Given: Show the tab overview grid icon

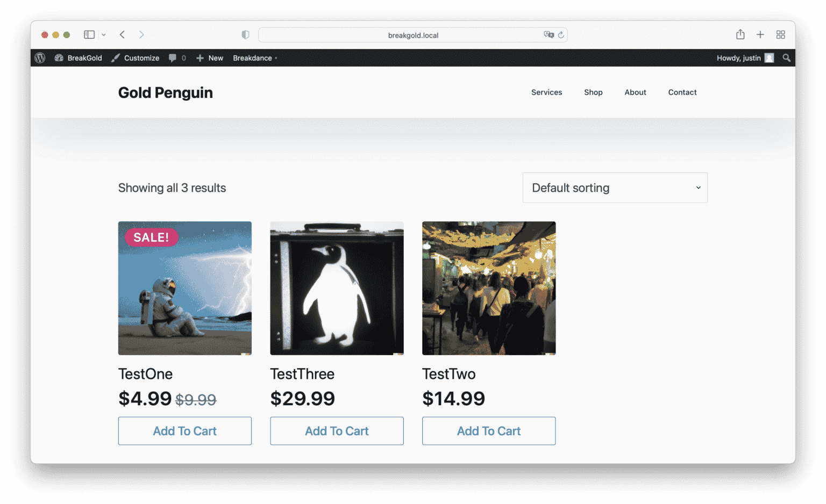Looking at the screenshot, I should coord(781,34).
